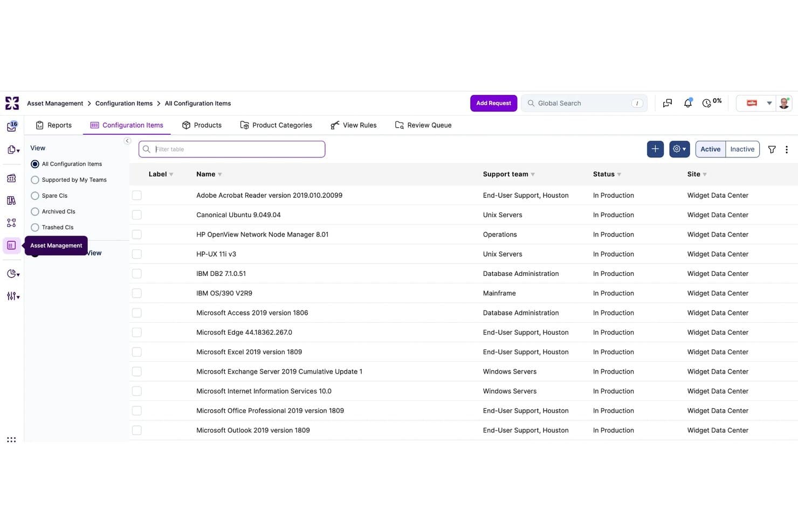Screen dimensions: 798x532
Task: Sort by Name column arrow
Action: click(x=220, y=175)
